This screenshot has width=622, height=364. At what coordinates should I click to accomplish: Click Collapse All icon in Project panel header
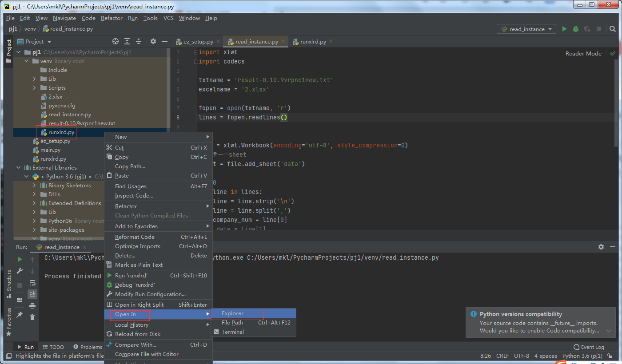point(139,41)
